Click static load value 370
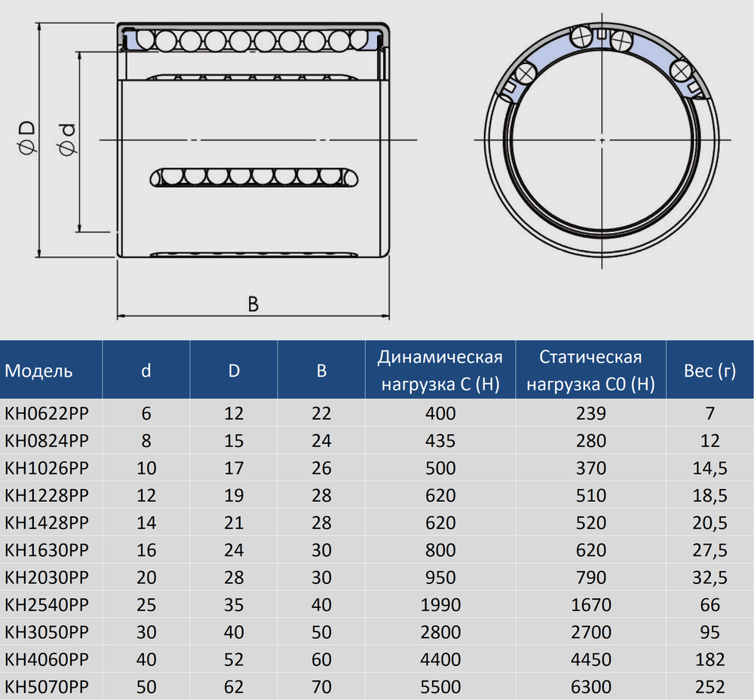 pos(591,468)
